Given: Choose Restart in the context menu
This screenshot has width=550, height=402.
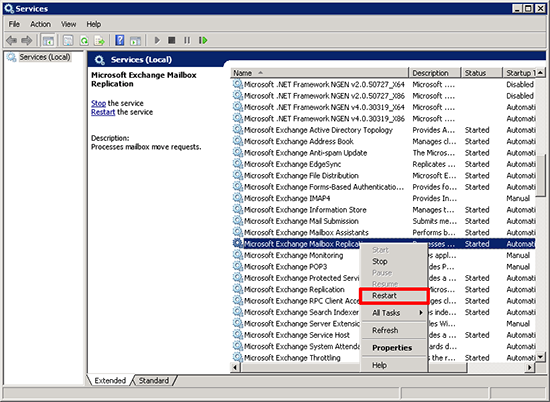Looking at the screenshot, I should (394, 296).
